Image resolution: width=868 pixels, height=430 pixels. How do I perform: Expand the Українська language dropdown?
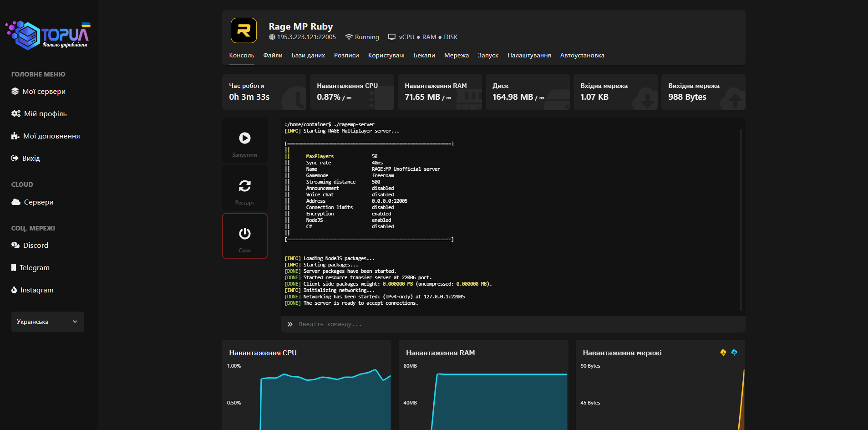pyautogui.click(x=47, y=322)
